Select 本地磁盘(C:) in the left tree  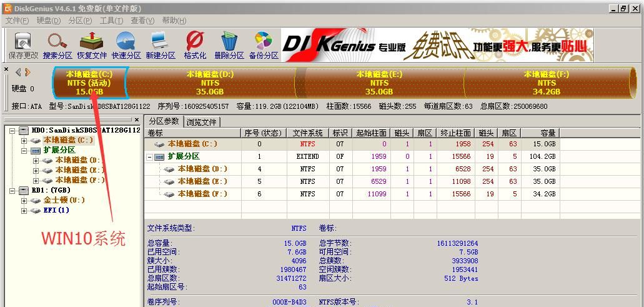click(69, 141)
